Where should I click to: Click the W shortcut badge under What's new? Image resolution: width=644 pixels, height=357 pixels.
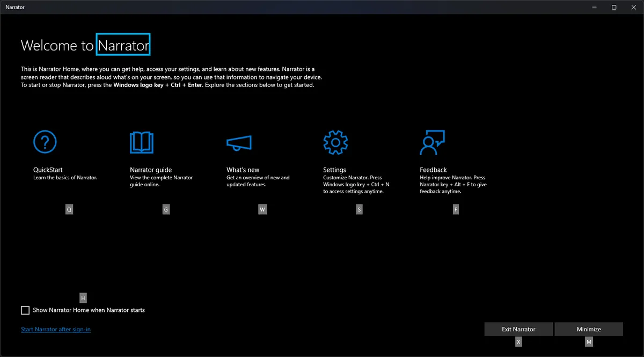pos(262,209)
